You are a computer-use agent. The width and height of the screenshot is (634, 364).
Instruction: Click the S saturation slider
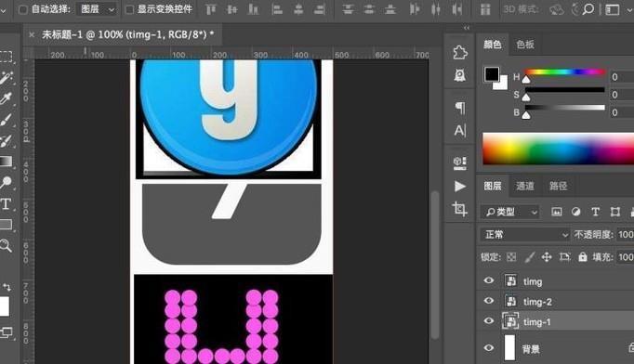tap(565, 90)
